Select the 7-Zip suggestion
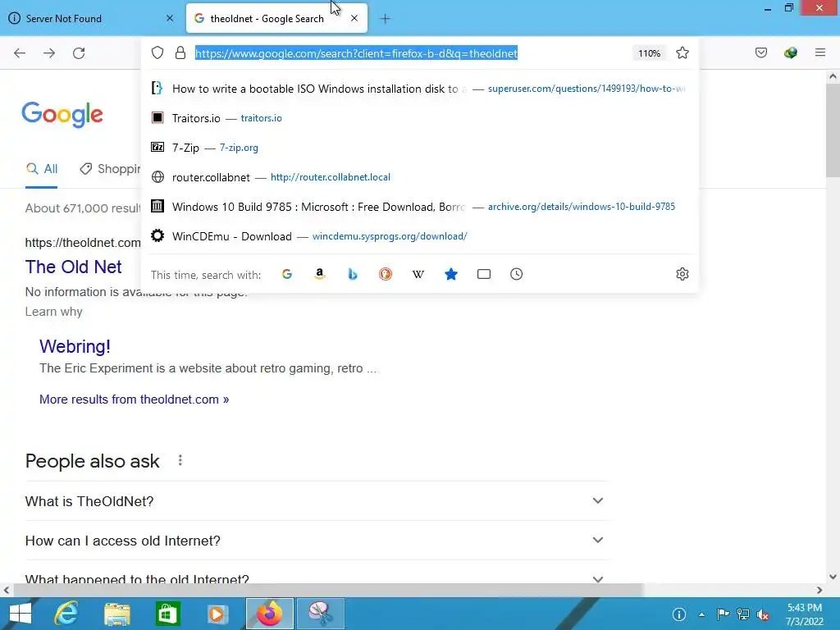 click(x=421, y=148)
